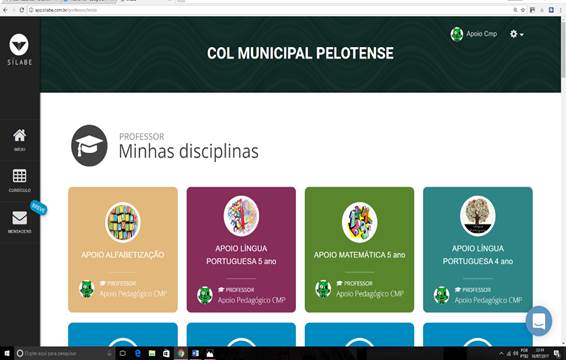Open the chat support bubble
The width and height of the screenshot is (566, 360).
539,321
